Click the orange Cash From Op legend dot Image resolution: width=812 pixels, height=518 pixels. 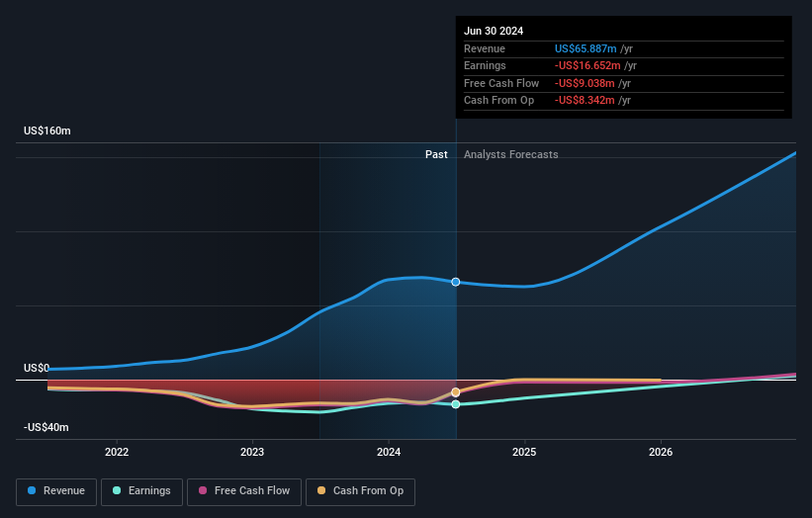click(321, 490)
